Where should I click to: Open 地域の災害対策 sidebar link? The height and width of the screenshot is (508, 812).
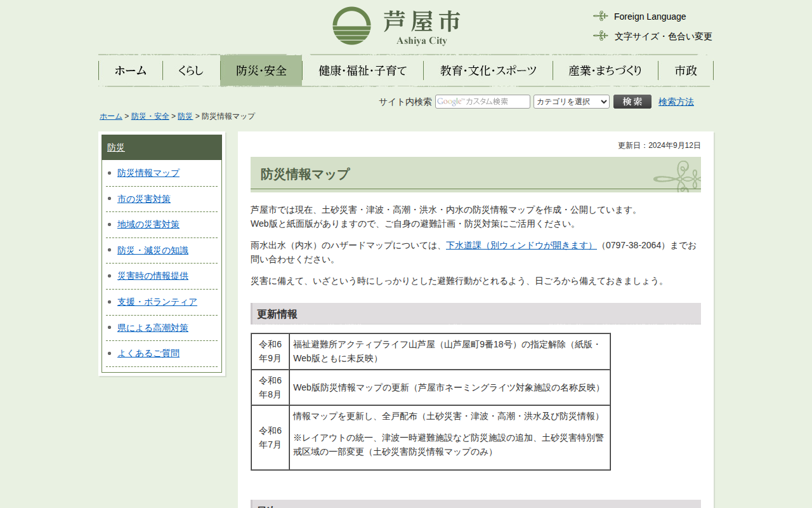tap(148, 224)
